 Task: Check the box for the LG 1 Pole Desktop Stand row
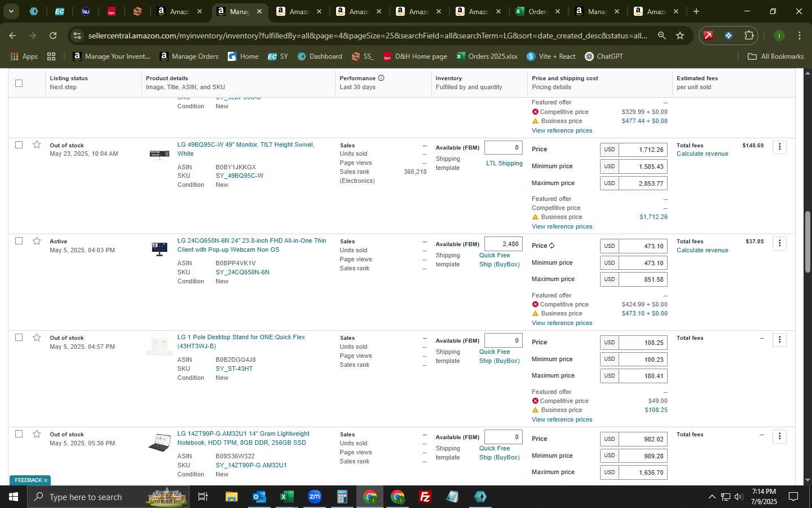(x=19, y=338)
